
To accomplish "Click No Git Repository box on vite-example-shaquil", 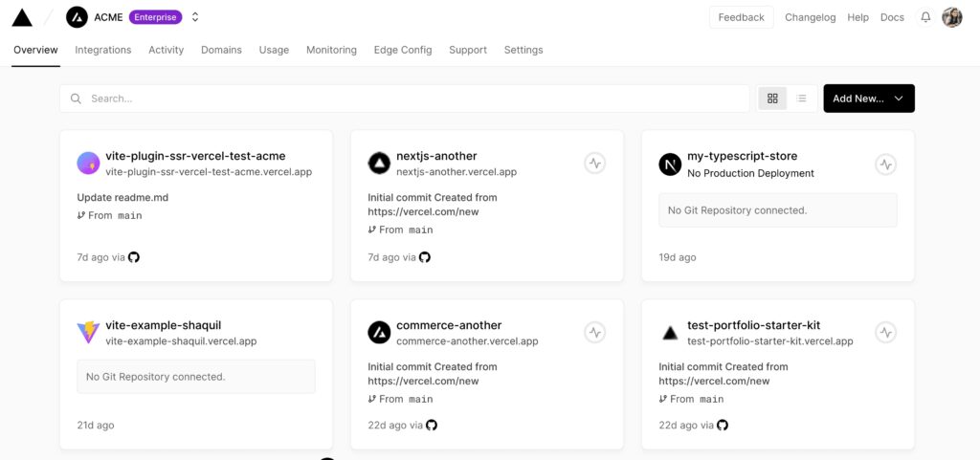I will (x=196, y=377).
